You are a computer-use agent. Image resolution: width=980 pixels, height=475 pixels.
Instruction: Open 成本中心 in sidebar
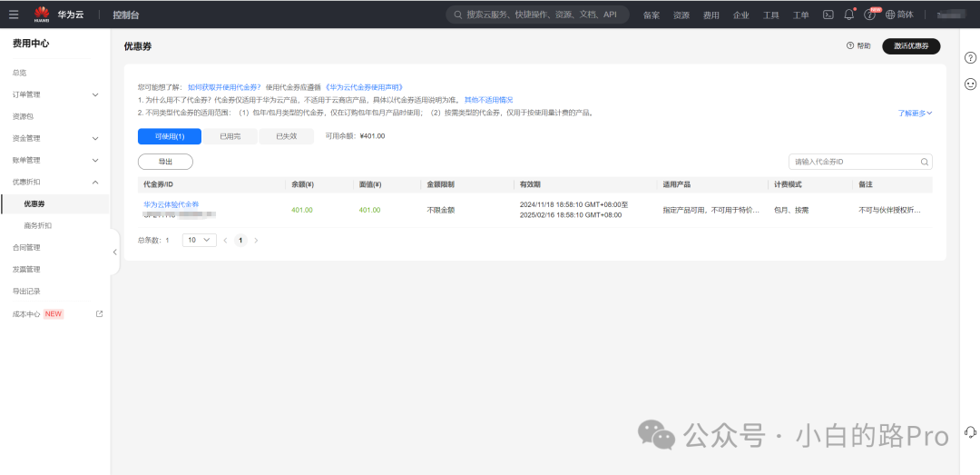point(26,314)
